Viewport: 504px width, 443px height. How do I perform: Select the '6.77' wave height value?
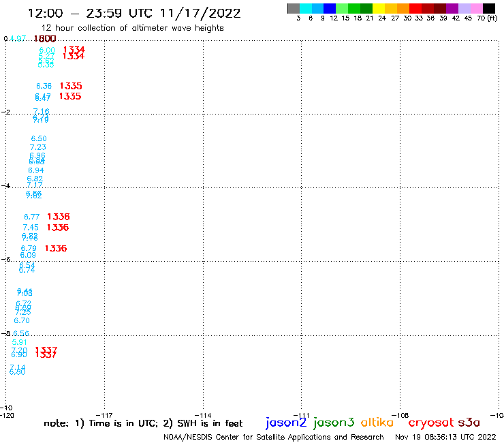click(32, 217)
